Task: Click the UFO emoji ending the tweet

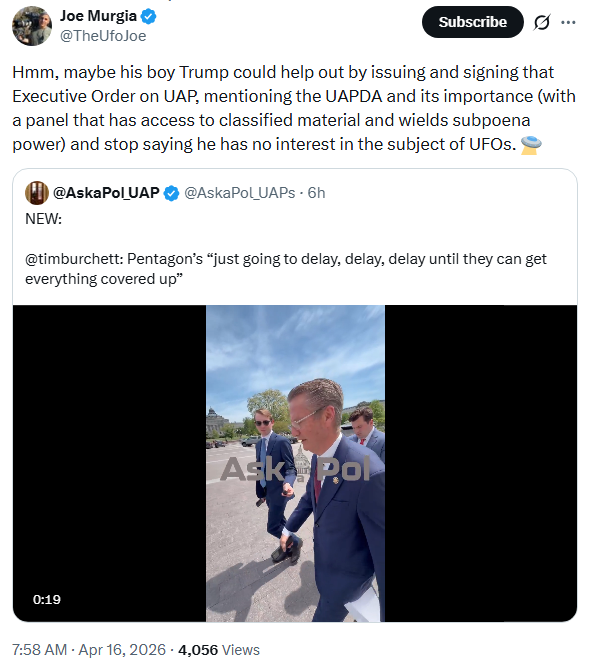Action: point(531,145)
